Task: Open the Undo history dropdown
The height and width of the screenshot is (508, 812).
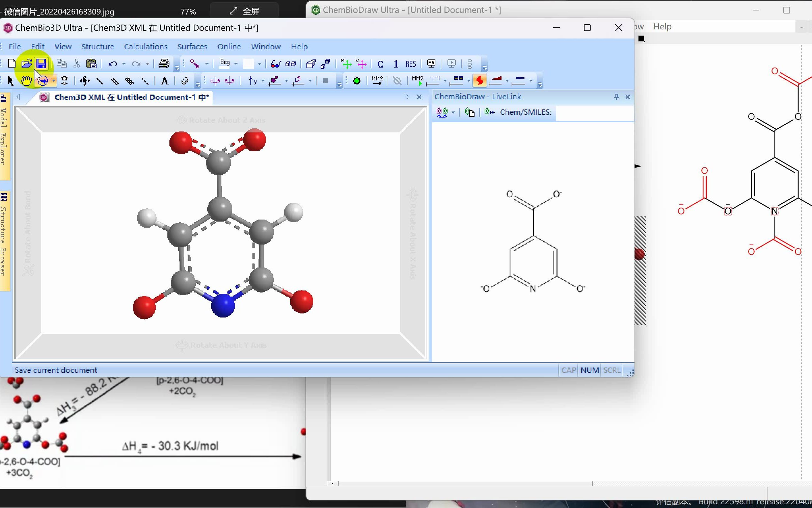Action: click(123, 64)
